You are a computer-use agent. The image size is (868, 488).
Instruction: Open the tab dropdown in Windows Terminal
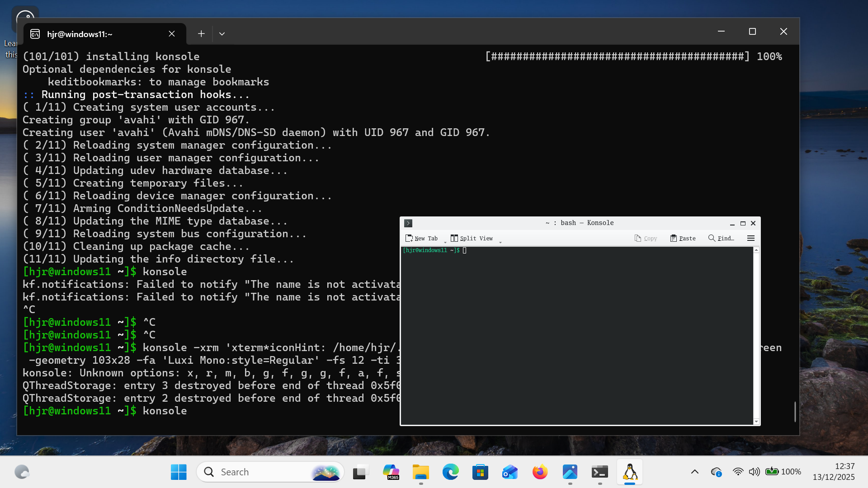222,33
